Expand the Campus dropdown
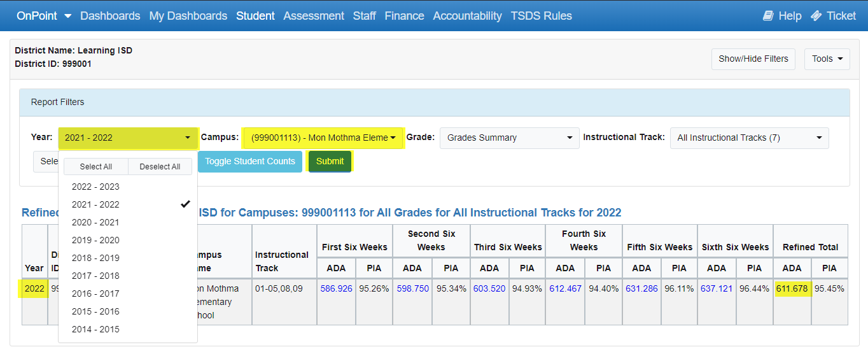The width and height of the screenshot is (868, 361). [x=323, y=138]
